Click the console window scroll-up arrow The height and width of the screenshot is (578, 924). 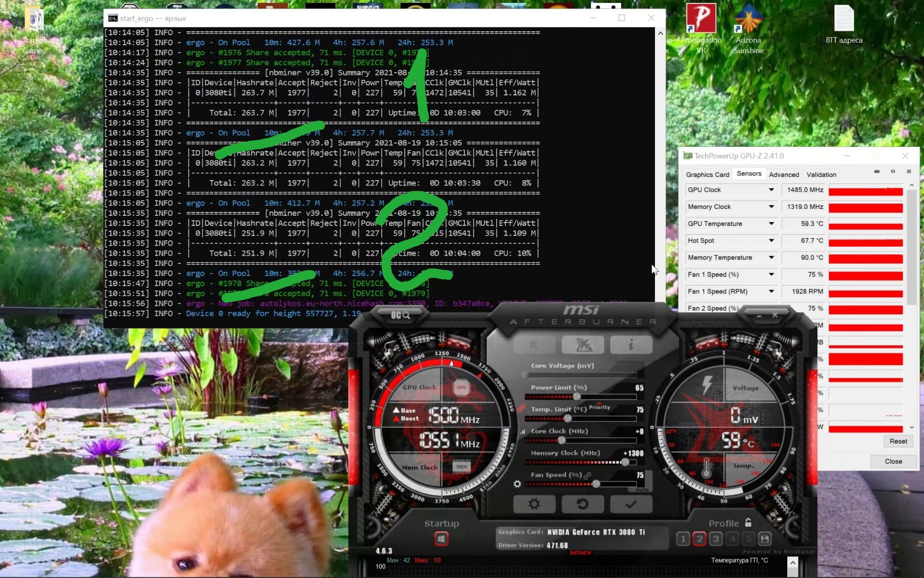tap(660, 33)
